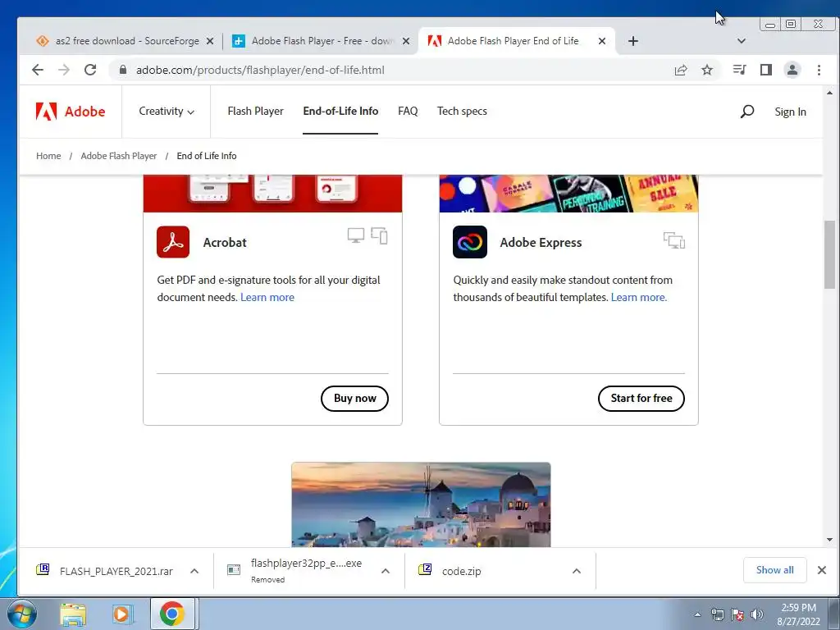Click the scrollbar down arrow

pos(829,540)
